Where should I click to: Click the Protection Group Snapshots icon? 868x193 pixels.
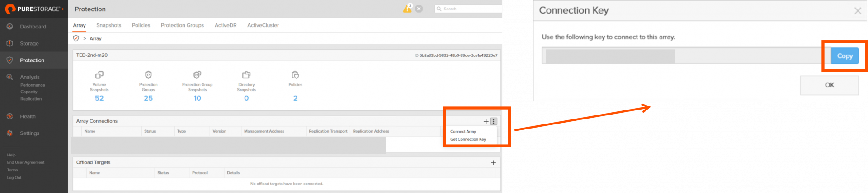[197, 75]
